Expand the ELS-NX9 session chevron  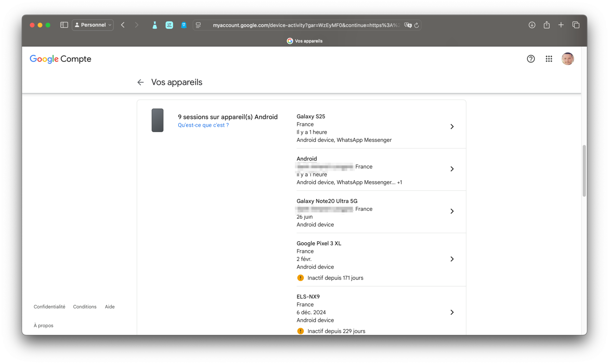pos(452,312)
